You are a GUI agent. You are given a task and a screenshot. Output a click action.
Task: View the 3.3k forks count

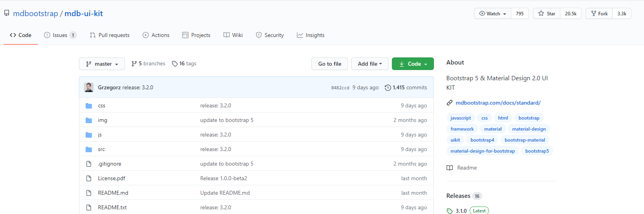pyautogui.click(x=622, y=13)
